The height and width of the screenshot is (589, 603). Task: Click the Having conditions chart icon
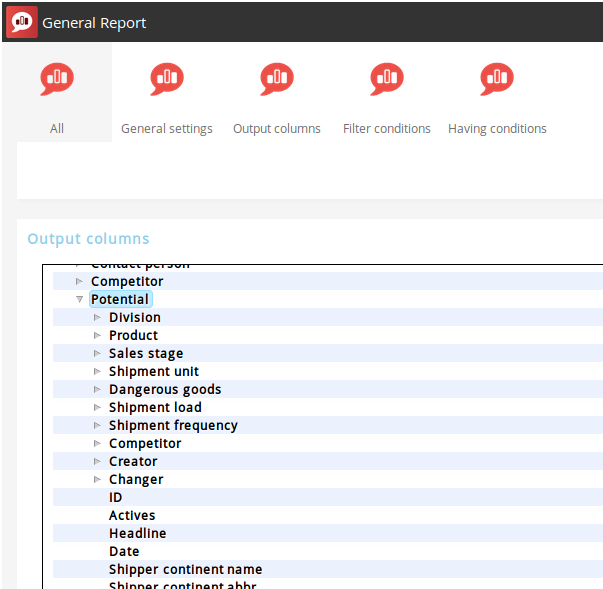tap(497, 79)
